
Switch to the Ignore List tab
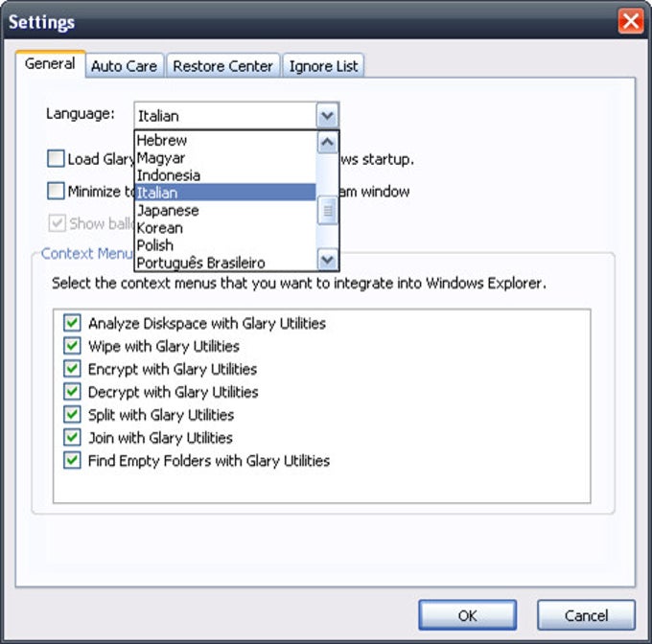[x=323, y=66]
